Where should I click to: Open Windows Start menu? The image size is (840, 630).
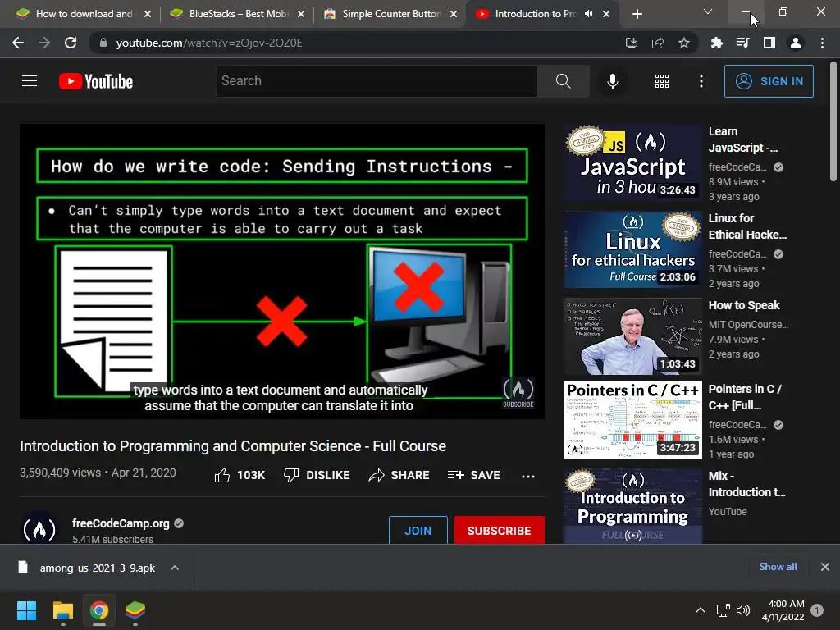coord(26,610)
